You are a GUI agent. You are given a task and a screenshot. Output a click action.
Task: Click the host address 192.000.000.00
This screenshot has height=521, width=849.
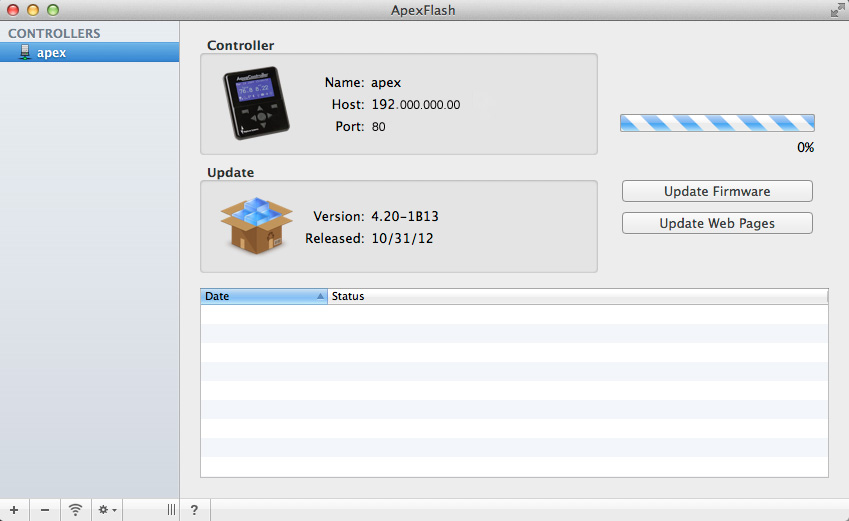coord(416,105)
